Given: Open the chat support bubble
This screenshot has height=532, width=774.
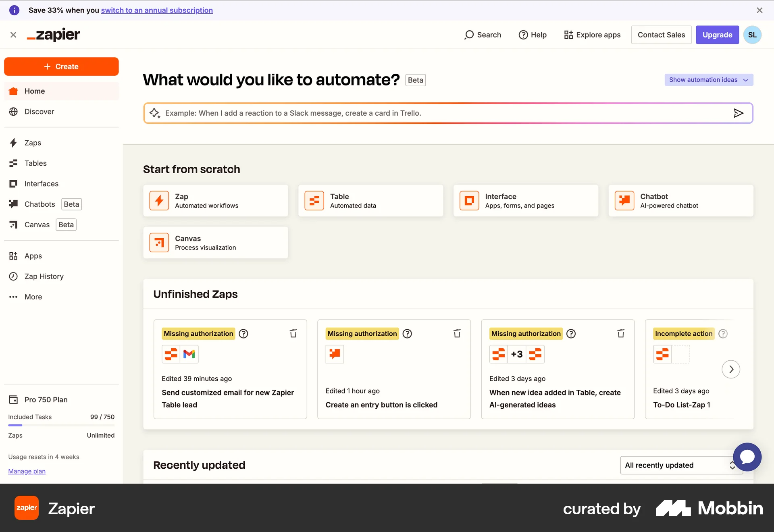Looking at the screenshot, I should (x=747, y=457).
